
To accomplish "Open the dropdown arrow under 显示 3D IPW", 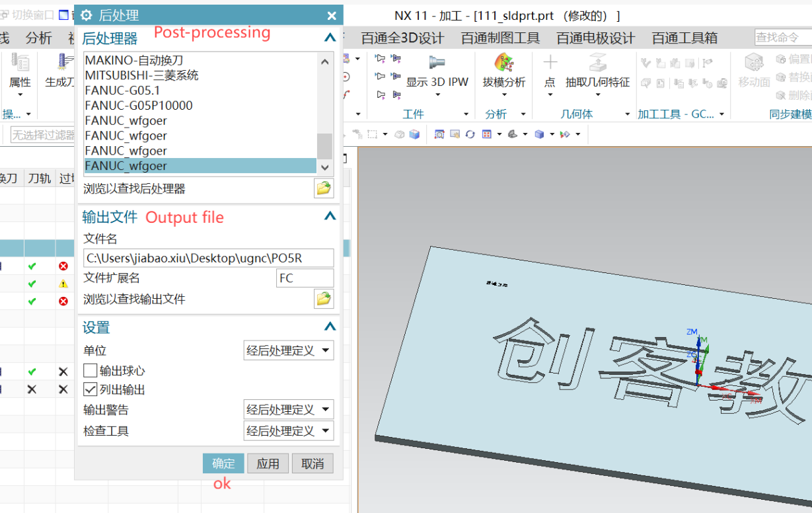I will (437, 95).
